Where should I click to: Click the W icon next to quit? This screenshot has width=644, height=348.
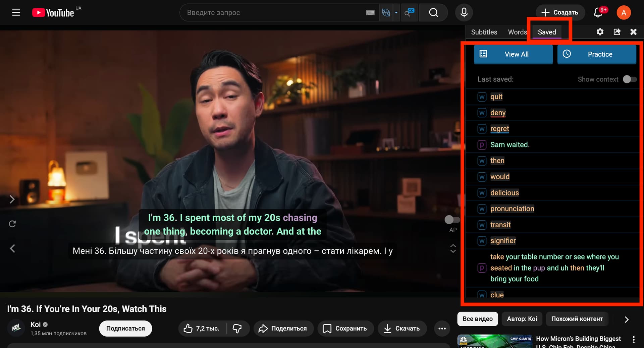pyautogui.click(x=482, y=97)
